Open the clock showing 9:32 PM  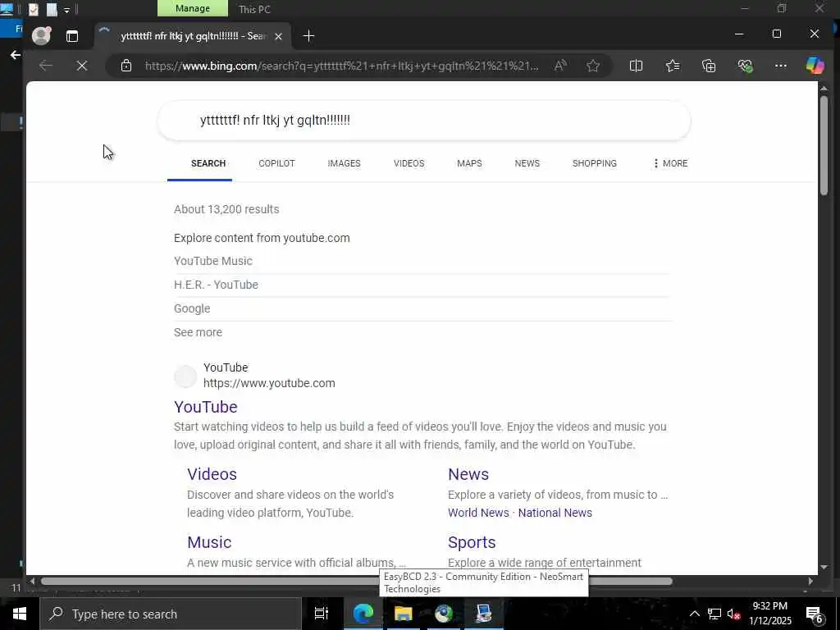click(x=769, y=614)
